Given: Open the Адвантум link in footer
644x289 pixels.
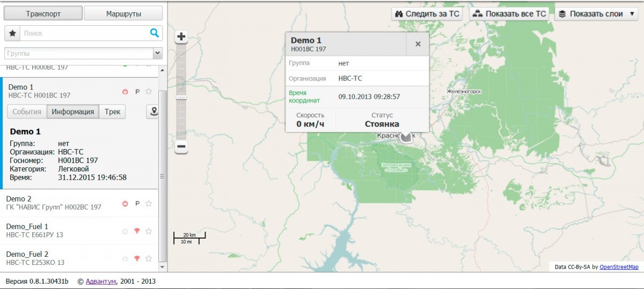Looking at the screenshot, I should 100,281.
